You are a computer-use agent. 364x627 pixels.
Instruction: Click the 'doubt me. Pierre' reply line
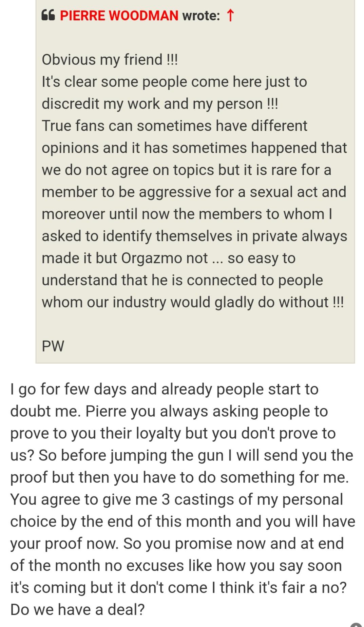[x=169, y=411]
